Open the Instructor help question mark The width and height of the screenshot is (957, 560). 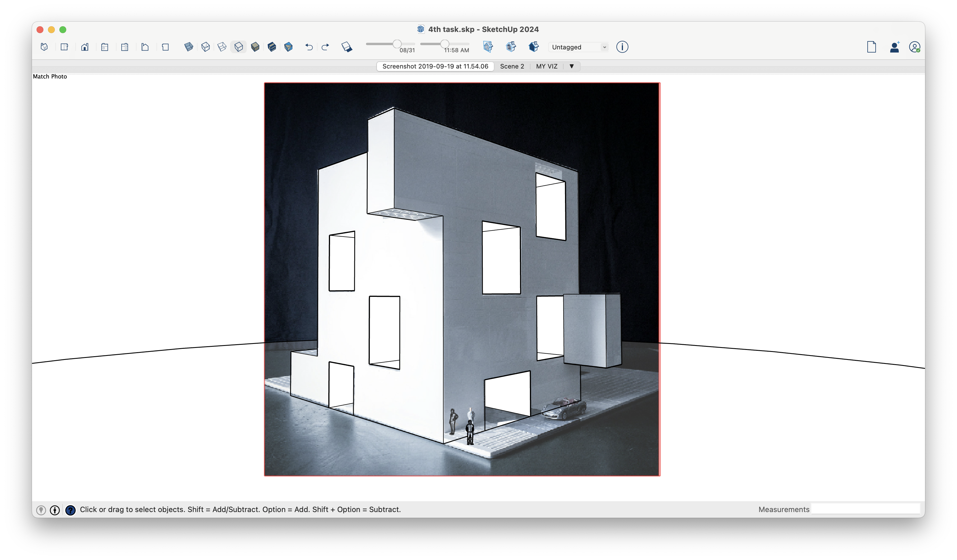70,510
